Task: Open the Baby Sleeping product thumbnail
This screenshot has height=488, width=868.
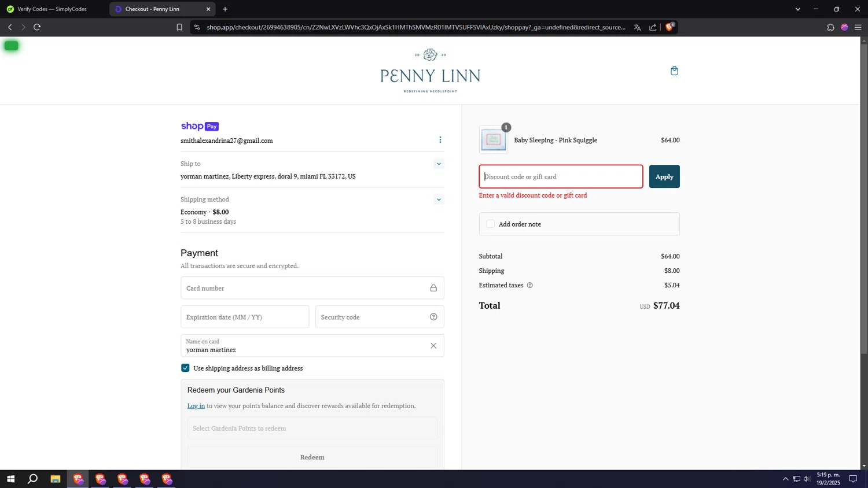Action: pos(494,139)
